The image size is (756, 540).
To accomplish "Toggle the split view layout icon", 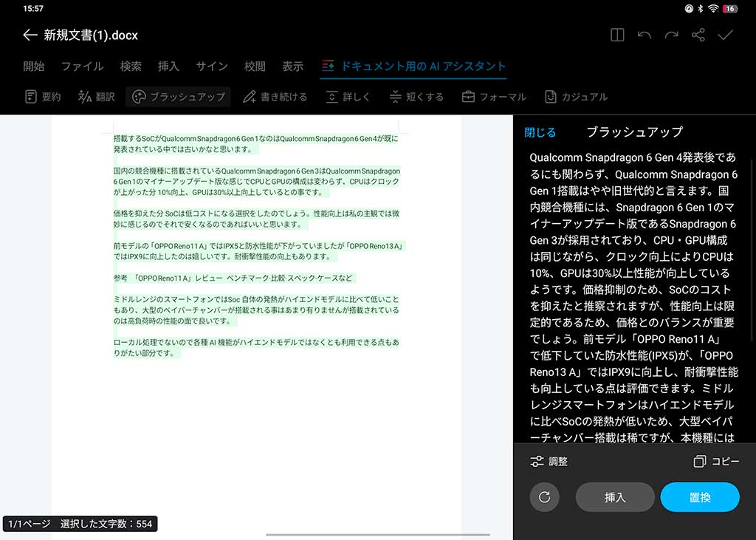I will pyautogui.click(x=617, y=35).
